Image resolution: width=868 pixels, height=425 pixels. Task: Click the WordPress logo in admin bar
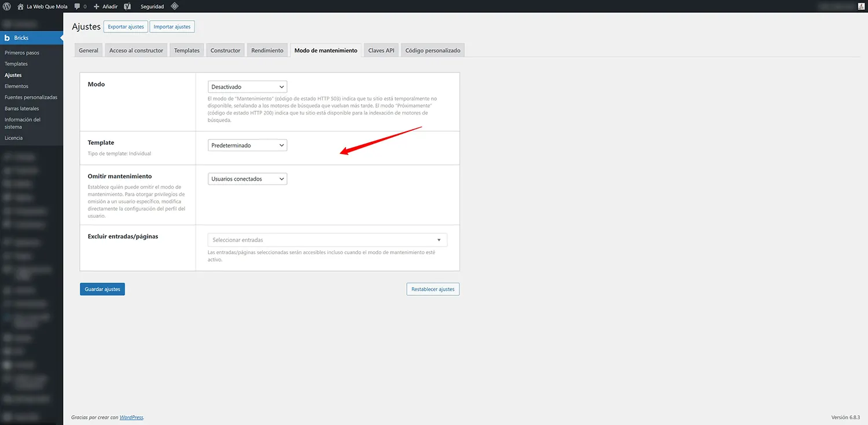tap(7, 6)
